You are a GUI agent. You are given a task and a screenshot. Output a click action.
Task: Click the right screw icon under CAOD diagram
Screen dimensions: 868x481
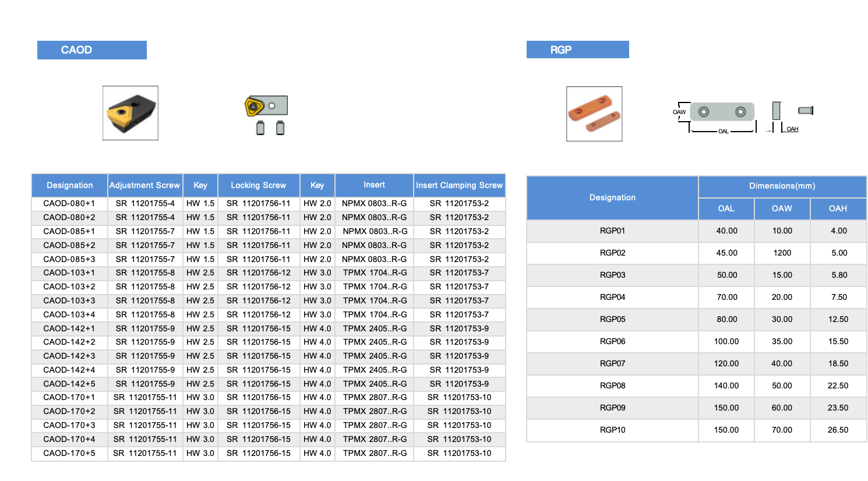pyautogui.click(x=280, y=128)
